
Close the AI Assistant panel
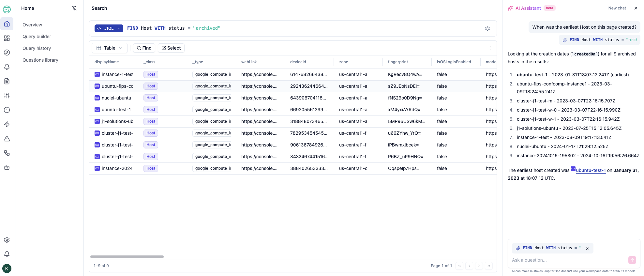[636, 8]
